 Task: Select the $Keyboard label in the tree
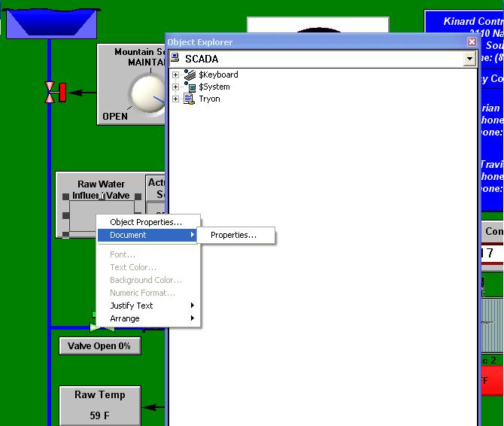[219, 75]
